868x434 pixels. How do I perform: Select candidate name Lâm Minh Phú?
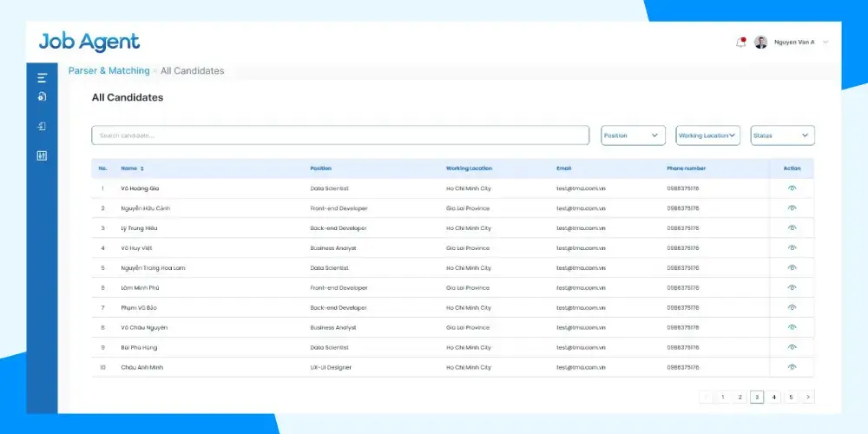click(x=140, y=288)
